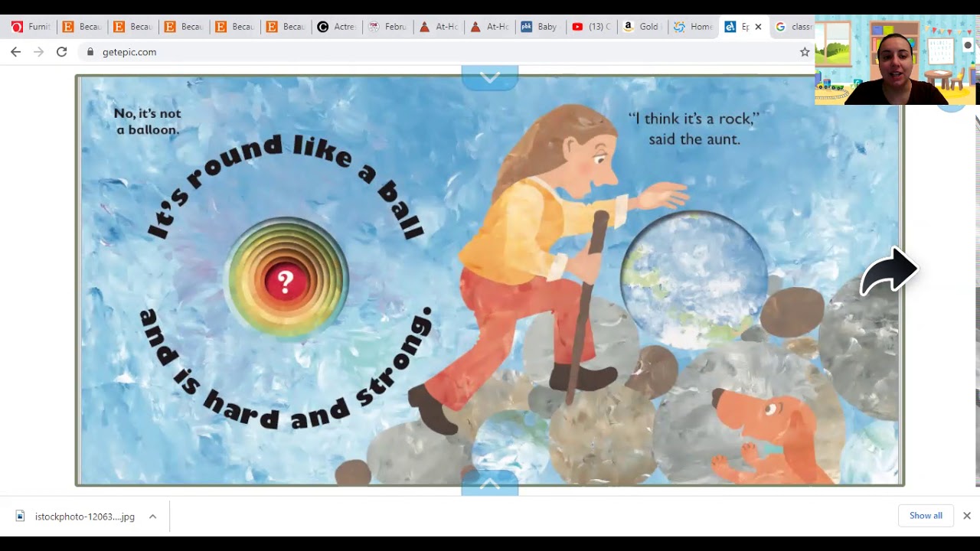Viewport: 980px width, 551px height.
Task: Switch to the Febru tab
Action: [387, 27]
